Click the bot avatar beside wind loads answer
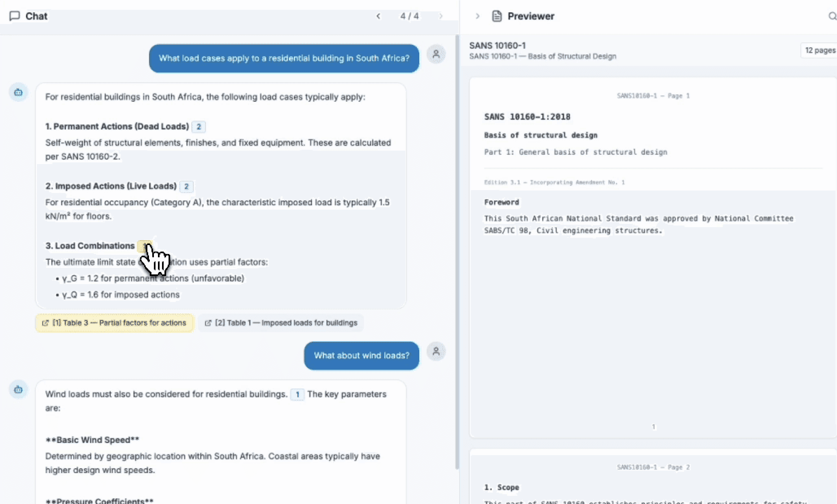This screenshot has height=504, width=837. tap(18, 390)
